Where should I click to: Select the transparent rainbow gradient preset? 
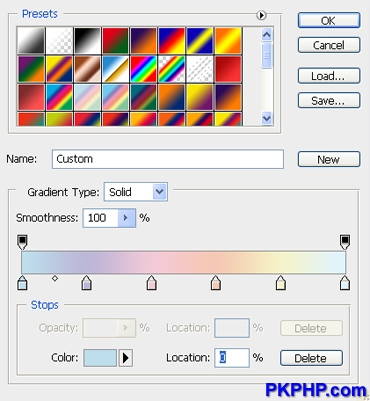tap(172, 69)
